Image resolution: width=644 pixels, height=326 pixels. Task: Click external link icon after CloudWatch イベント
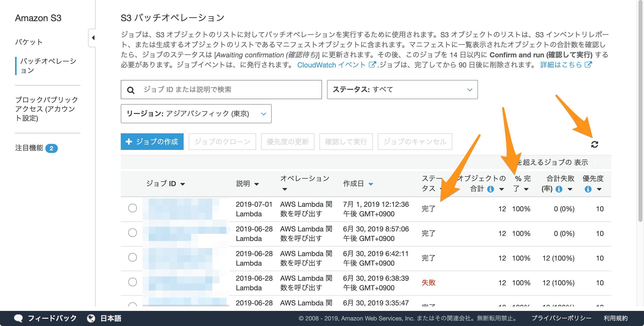point(372,65)
